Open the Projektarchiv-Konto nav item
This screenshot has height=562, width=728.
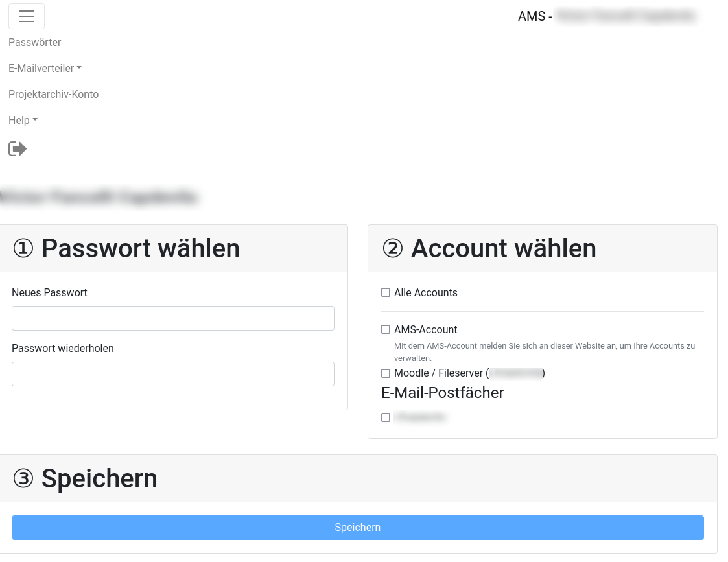click(53, 94)
